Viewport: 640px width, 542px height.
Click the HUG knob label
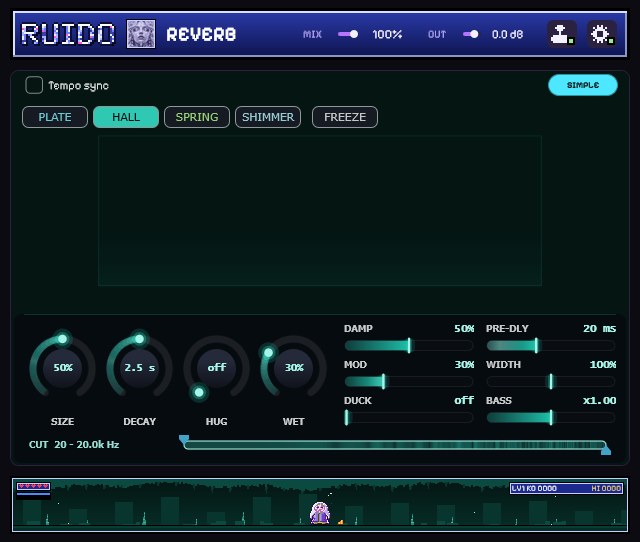216,422
